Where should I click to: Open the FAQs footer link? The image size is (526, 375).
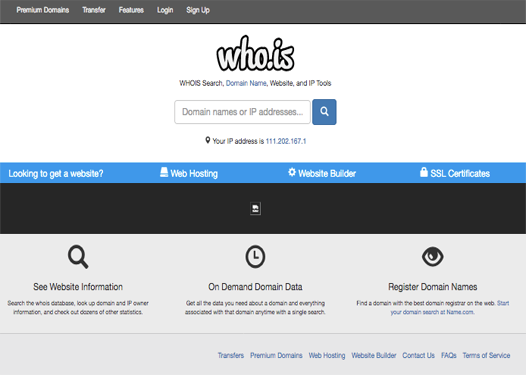449,356
